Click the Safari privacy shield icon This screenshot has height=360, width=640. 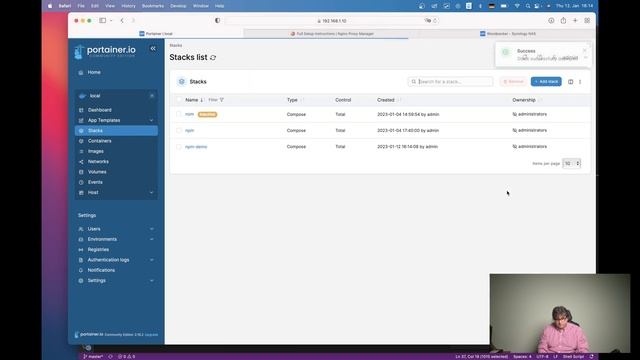click(x=217, y=20)
